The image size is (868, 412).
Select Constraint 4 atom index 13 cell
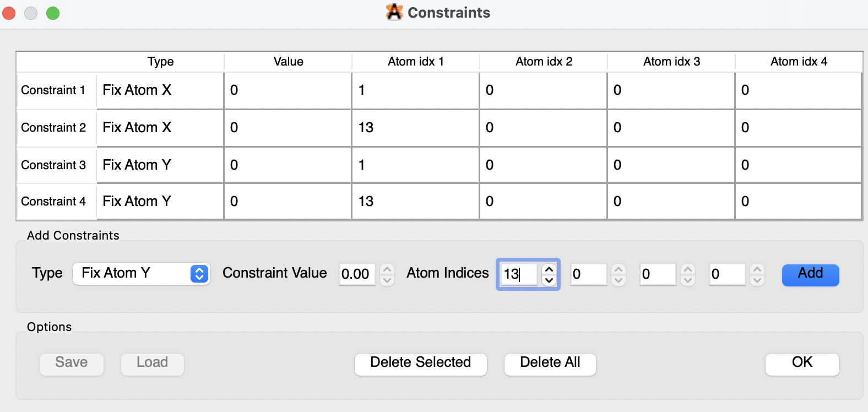(415, 202)
